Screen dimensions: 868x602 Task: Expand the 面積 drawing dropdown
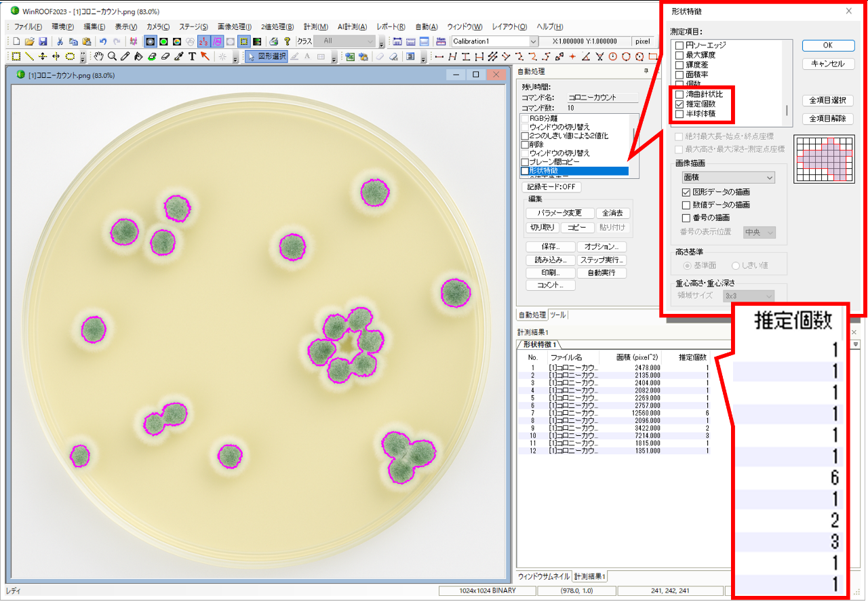coord(728,177)
